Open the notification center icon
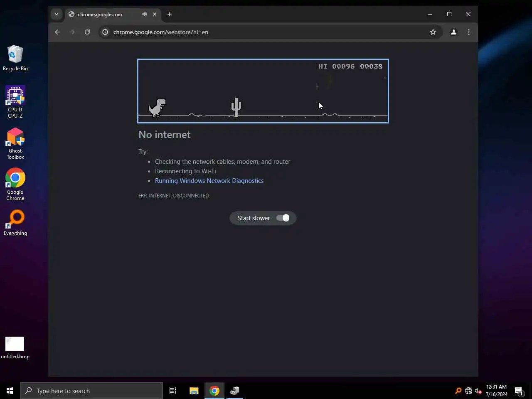The height and width of the screenshot is (399, 532). coord(519,391)
